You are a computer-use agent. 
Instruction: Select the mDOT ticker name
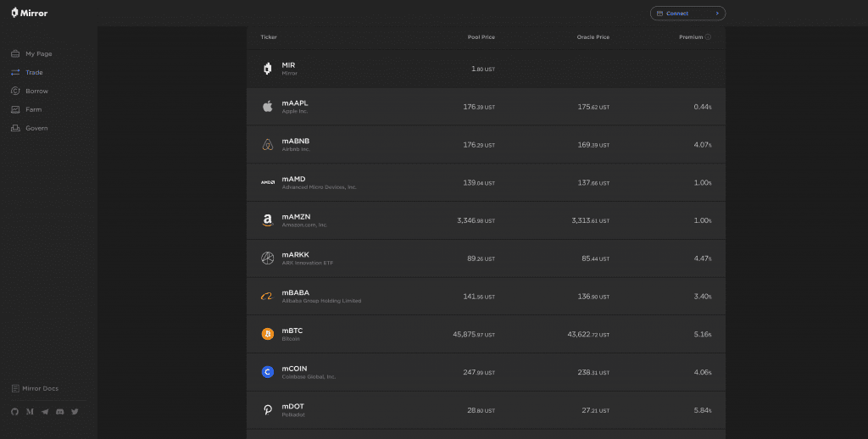(x=292, y=406)
